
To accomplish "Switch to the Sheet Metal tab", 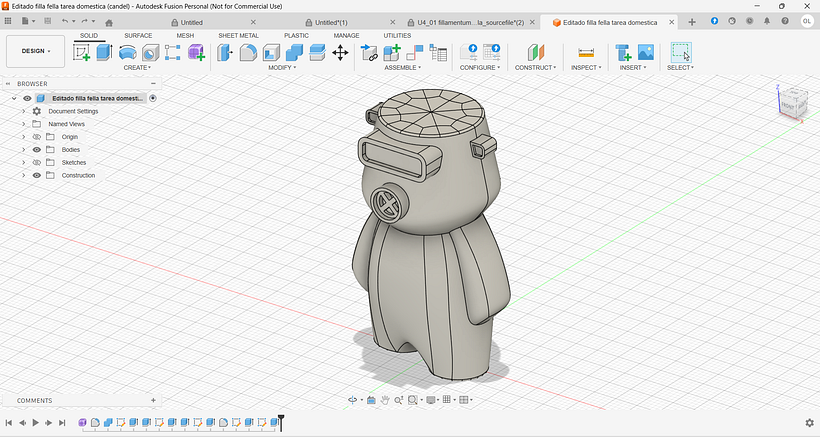I will [238, 35].
